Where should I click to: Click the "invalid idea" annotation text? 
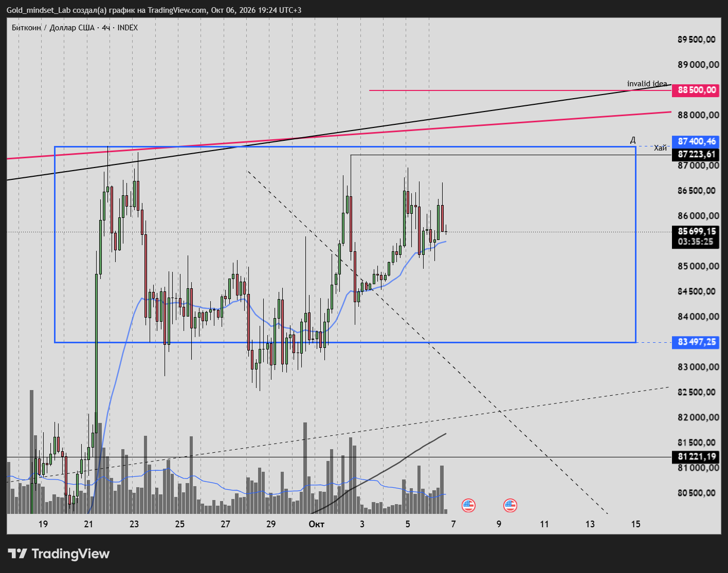[x=647, y=84]
